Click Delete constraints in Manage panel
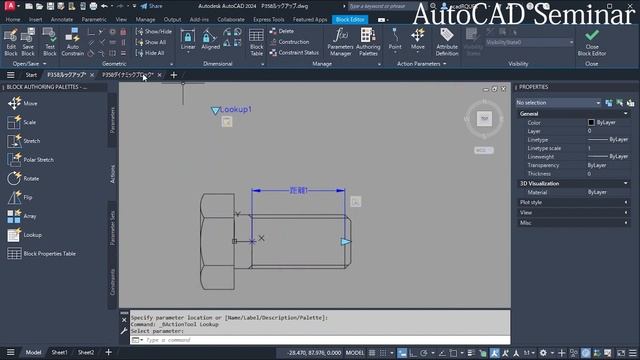The height and width of the screenshot is (360, 640). tap(282, 31)
